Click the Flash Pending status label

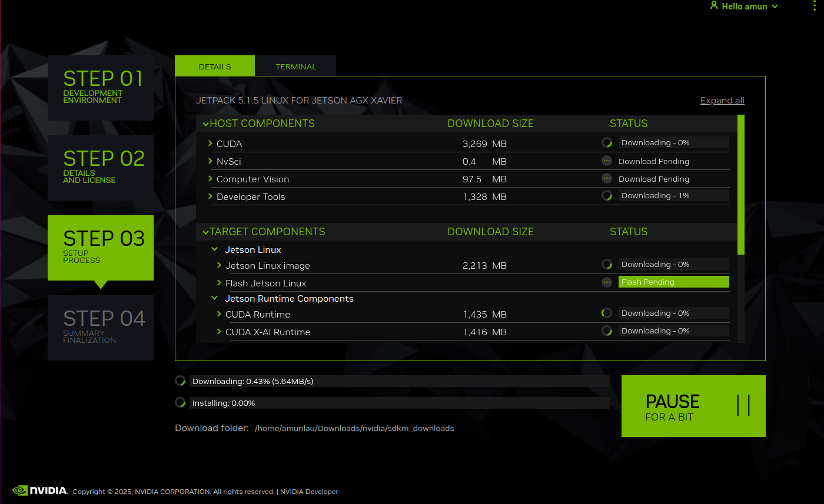[674, 282]
